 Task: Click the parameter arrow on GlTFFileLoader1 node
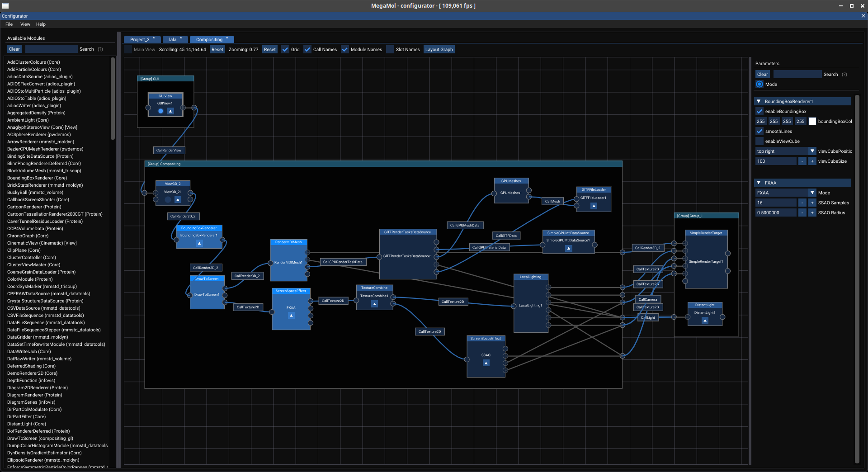pos(594,206)
